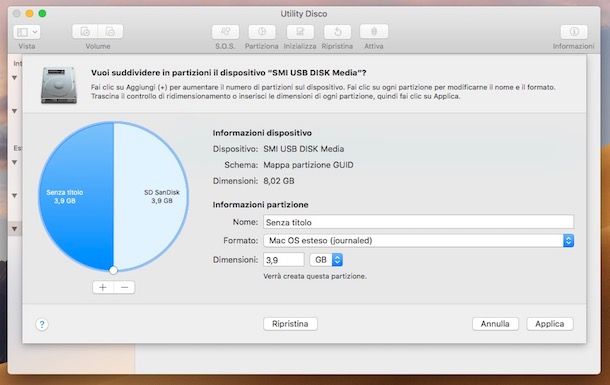Toggle the fourth sidebar disclosure triangle
This screenshot has width=610, height=385.
tap(14, 196)
